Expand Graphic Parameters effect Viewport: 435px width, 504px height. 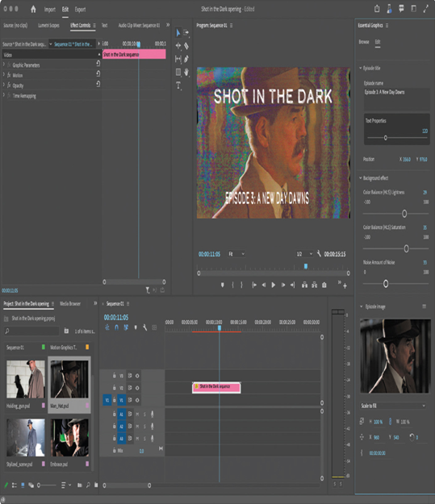[4, 65]
